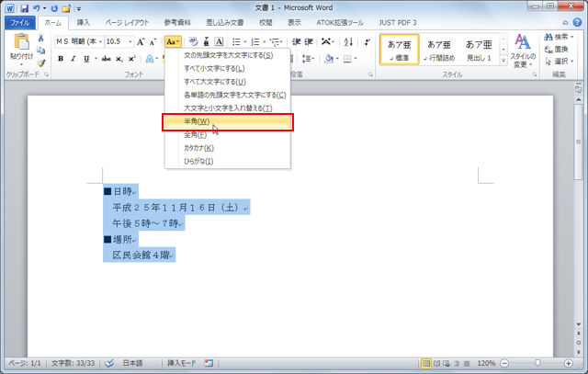Click the Save icon in the quick access toolbar
Screen dimensions: 588x374
click(24, 6)
